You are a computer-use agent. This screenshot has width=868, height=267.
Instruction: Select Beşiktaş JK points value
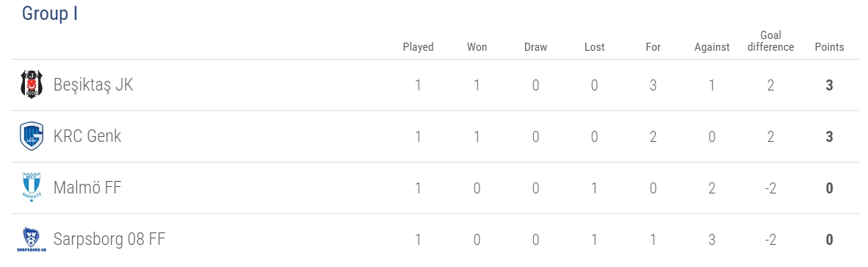(829, 85)
